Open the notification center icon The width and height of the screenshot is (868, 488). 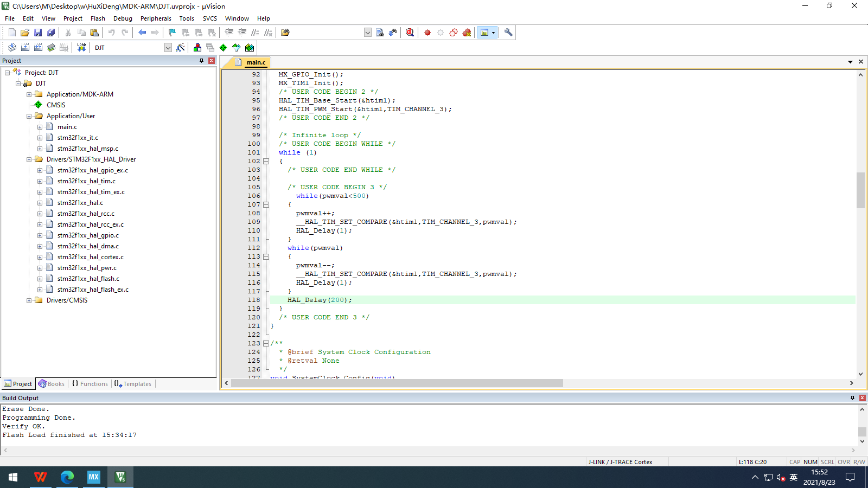pyautogui.click(x=850, y=477)
